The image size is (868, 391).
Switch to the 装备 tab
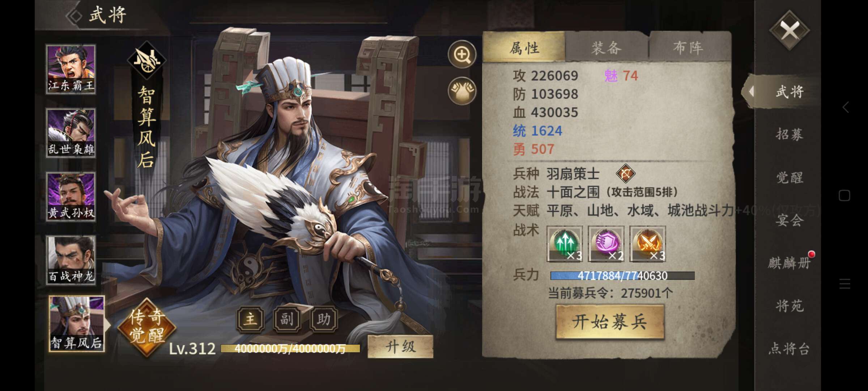tap(607, 47)
